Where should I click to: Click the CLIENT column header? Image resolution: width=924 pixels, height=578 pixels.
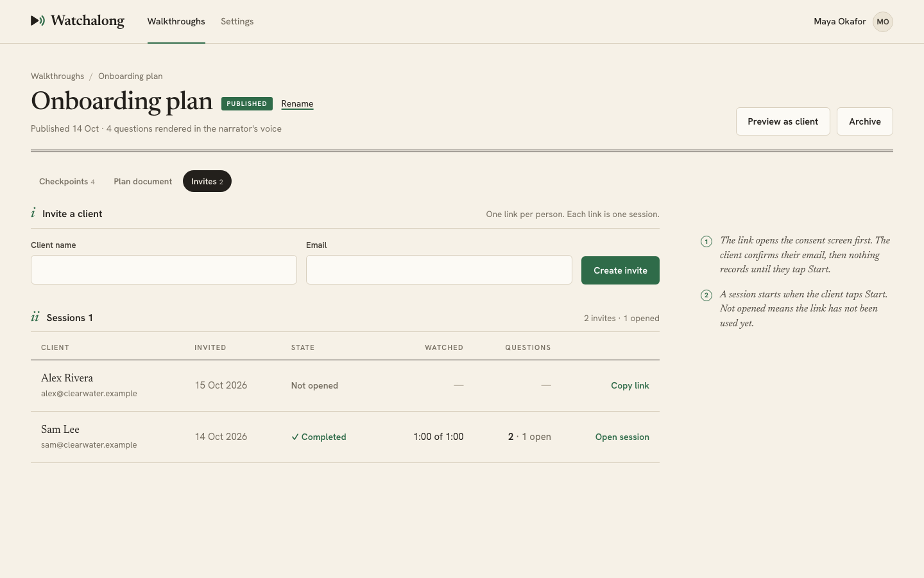click(55, 347)
